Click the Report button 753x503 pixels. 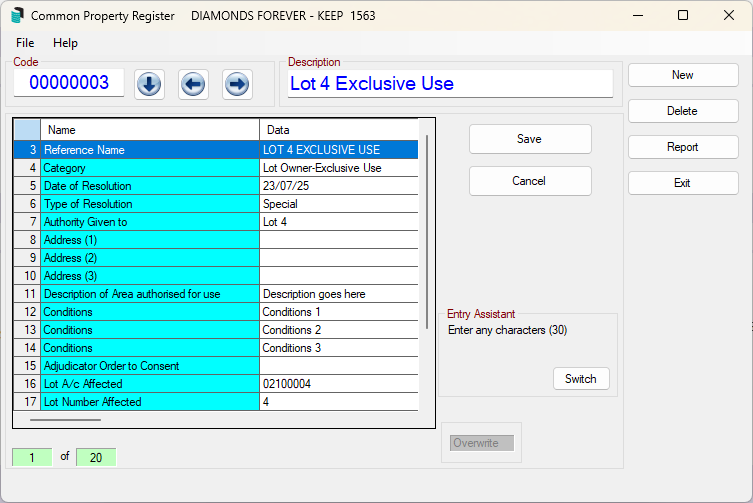[x=683, y=147]
